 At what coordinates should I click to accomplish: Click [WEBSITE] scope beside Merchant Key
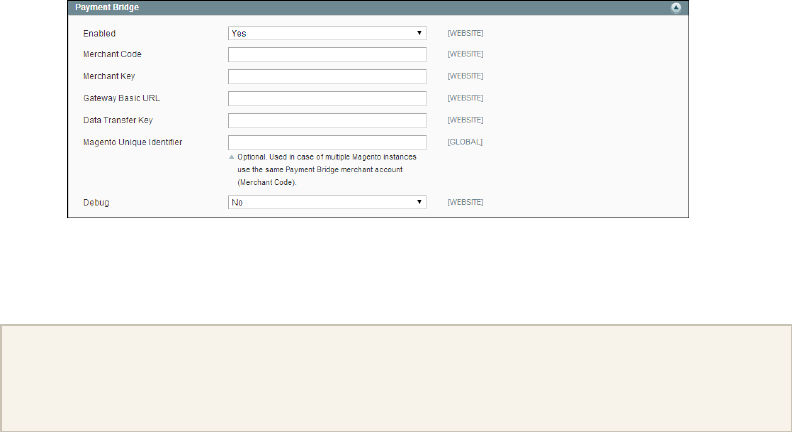coord(465,76)
